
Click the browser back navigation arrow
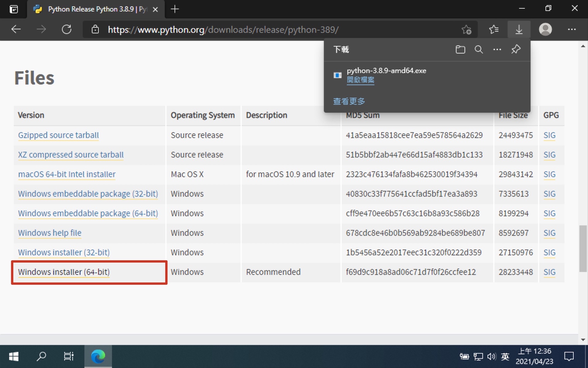pyautogui.click(x=16, y=29)
